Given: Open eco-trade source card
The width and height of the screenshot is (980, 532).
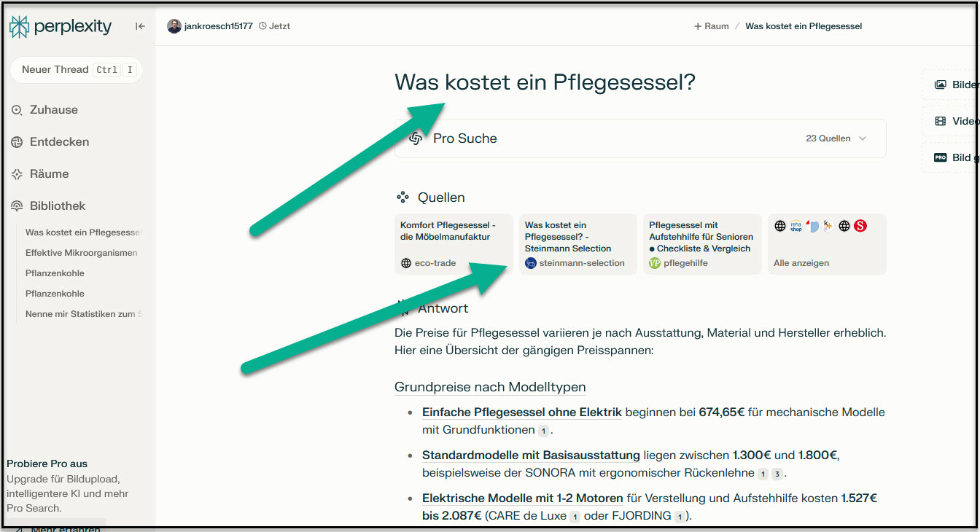Looking at the screenshot, I should (x=454, y=244).
